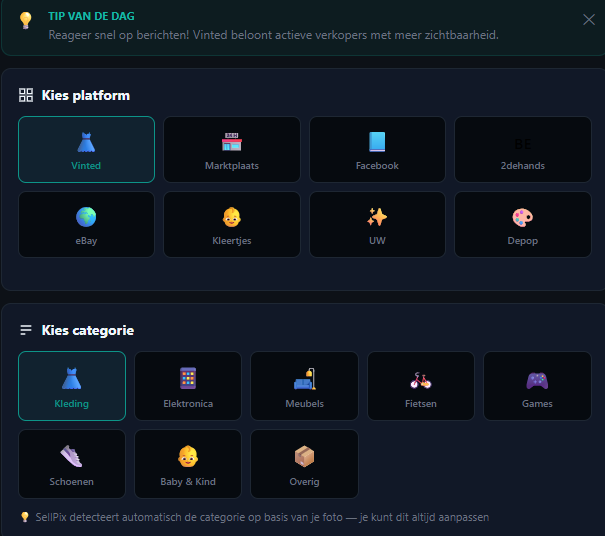The height and width of the screenshot is (536, 605).
Task: Select the Vinted platform dress icon
Action: [x=86, y=142]
